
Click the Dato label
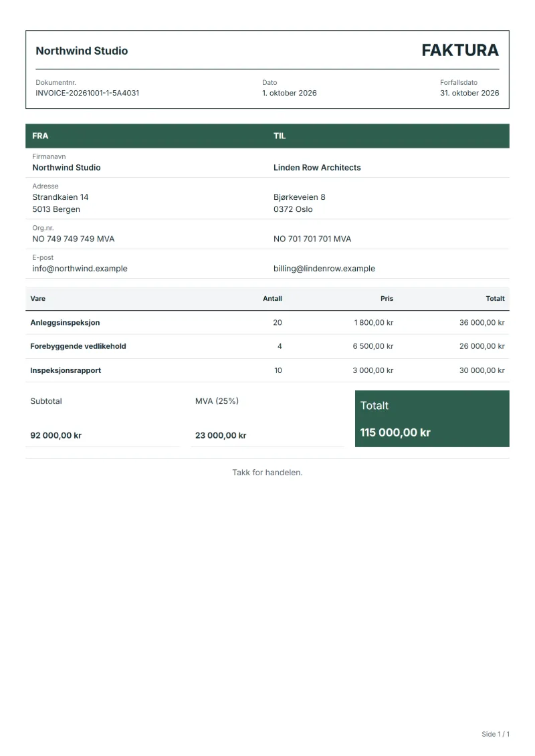pos(270,82)
